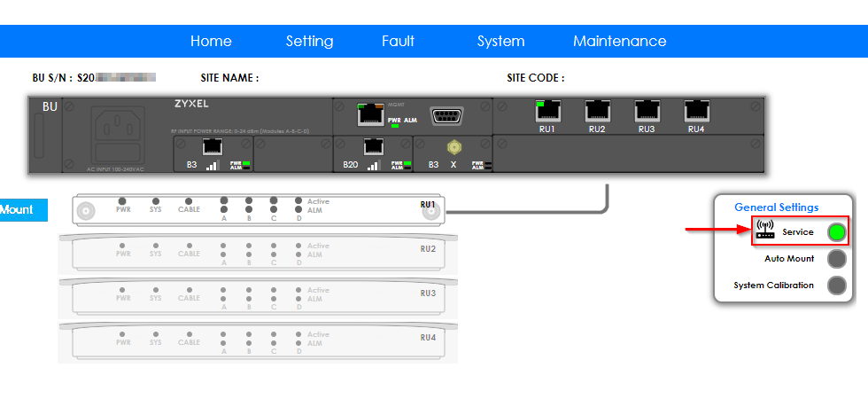Click the MGMT PWR LED indicator
The width and height of the screenshot is (868, 399).
pyautogui.click(x=395, y=126)
